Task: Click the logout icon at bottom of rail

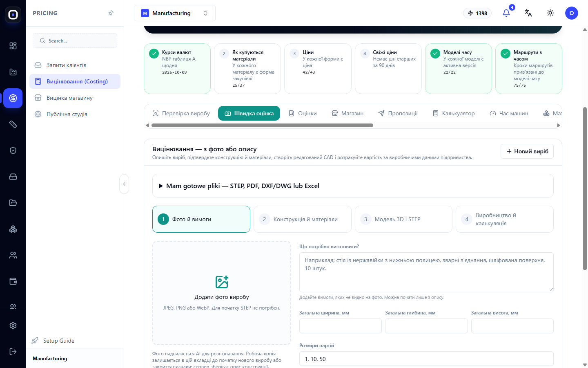Action: (x=13, y=352)
